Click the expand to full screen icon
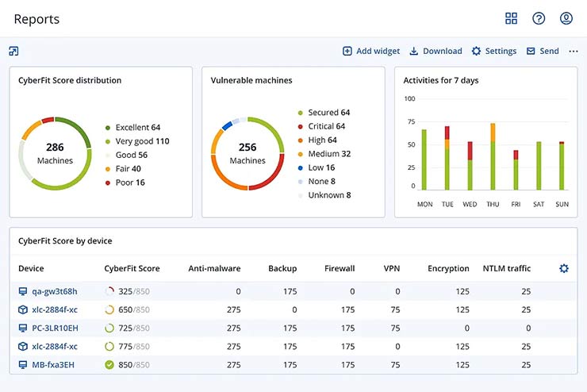 (13, 52)
